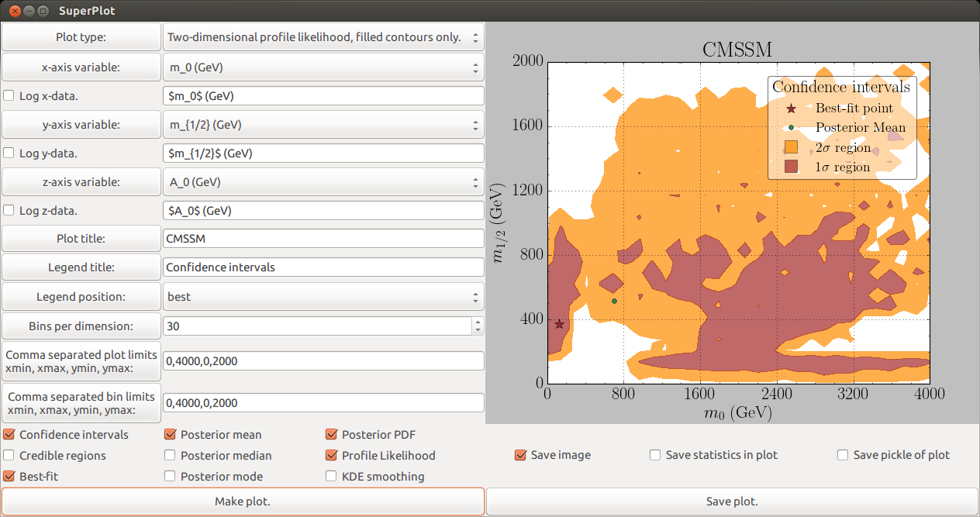Click the m1/2 (GeV) y-axis label

point(500,222)
